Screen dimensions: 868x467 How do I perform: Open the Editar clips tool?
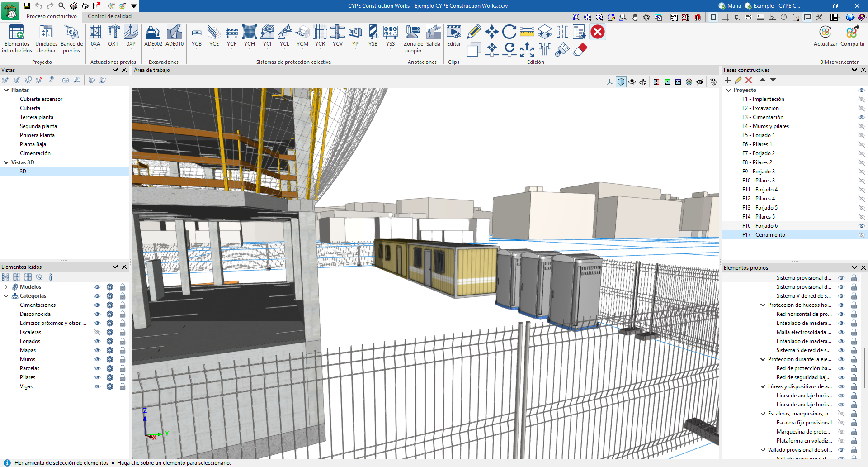pyautogui.click(x=453, y=36)
